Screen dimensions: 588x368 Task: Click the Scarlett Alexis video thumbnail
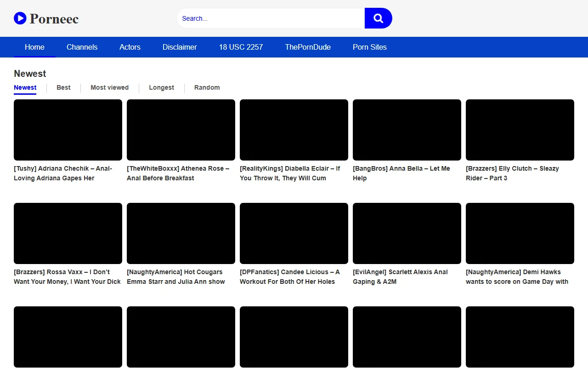click(x=407, y=233)
